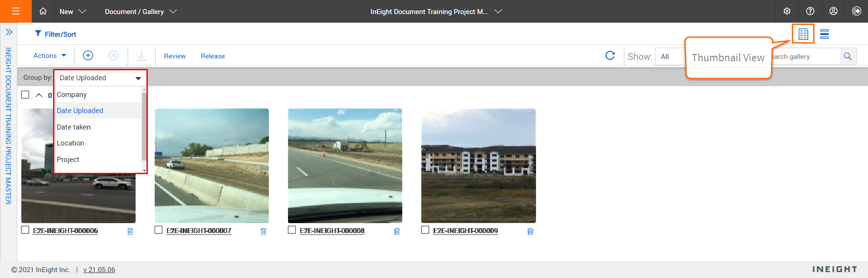
Task: Check the box for E2E-INEIGHT-000009
Action: pyautogui.click(x=425, y=230)
